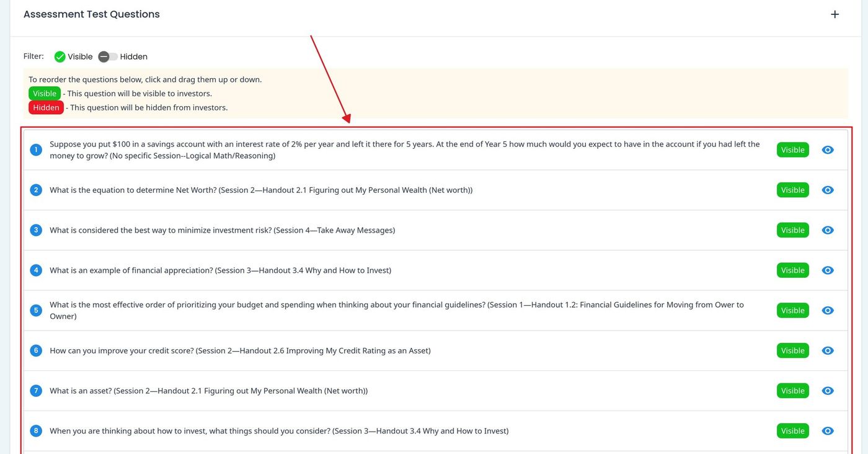Viewport: 868px width, 454px height.
Task: Click eye icon on financial appreciation question
Action: click(x=827, y=270)
